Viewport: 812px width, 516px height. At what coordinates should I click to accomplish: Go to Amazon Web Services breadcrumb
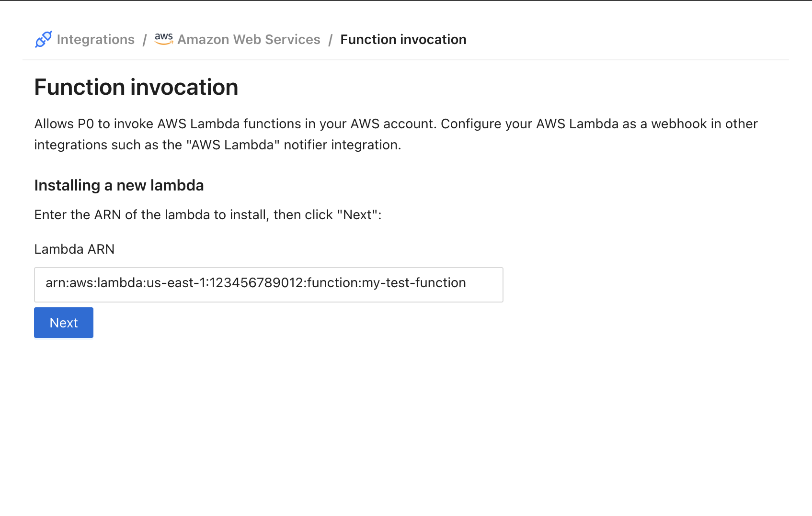tap(249, 39)
